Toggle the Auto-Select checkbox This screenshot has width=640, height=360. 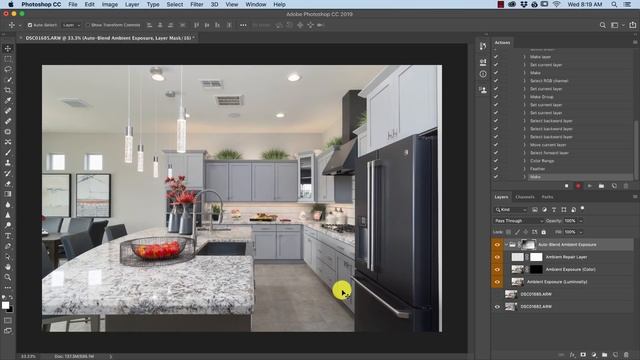tap(30, 25)
